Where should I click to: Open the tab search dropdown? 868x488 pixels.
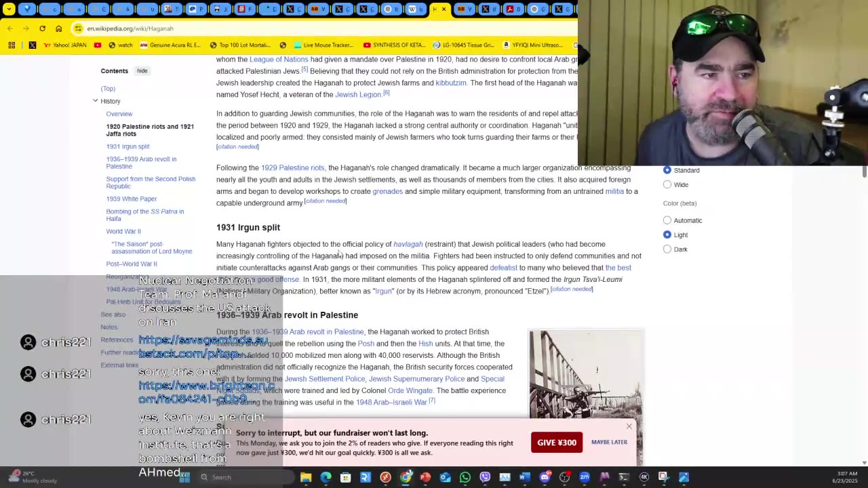click(9, 9)
